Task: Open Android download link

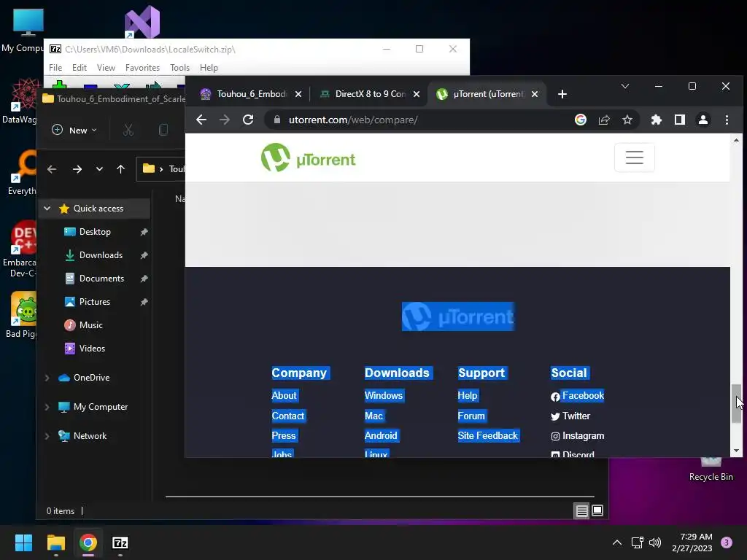Action: [x=381, y=435]
